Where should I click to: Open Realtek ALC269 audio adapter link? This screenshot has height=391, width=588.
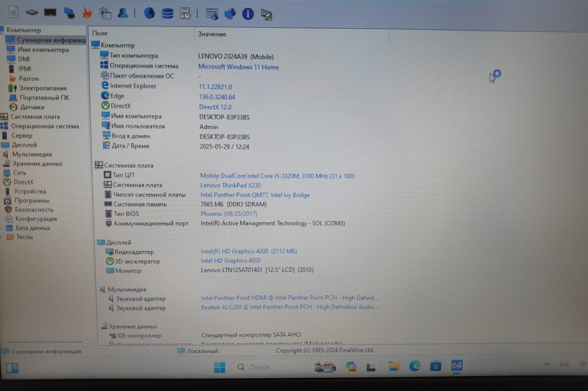pos(290,307)
